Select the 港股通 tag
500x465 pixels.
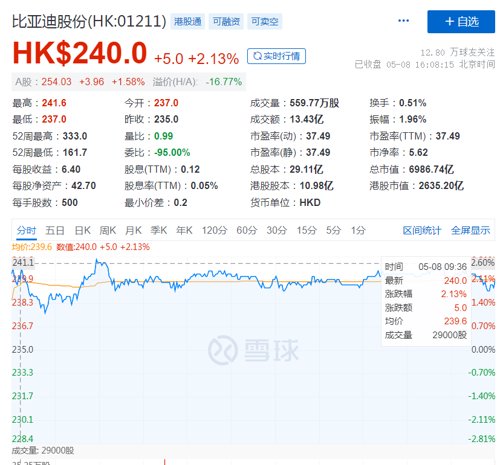click(x=188, y=22)
